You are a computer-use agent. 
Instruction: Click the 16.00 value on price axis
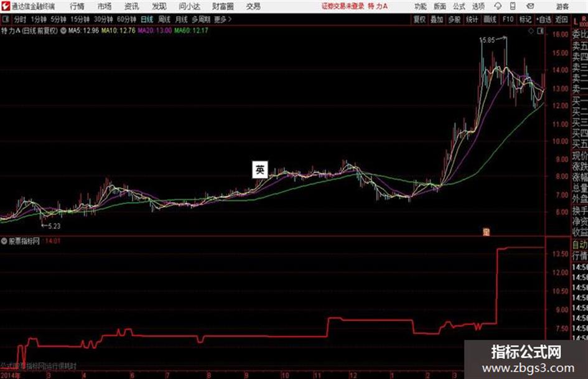560,34
